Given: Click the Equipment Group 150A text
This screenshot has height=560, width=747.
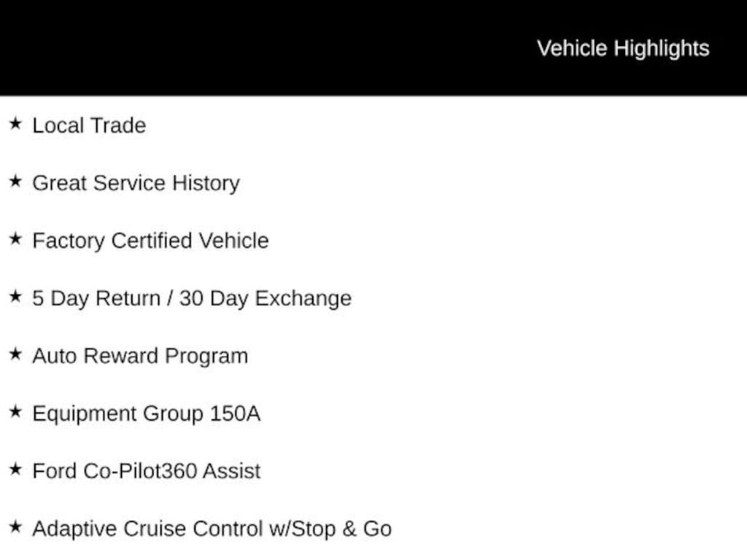Looking at the screenshot, I should (146, 413).
